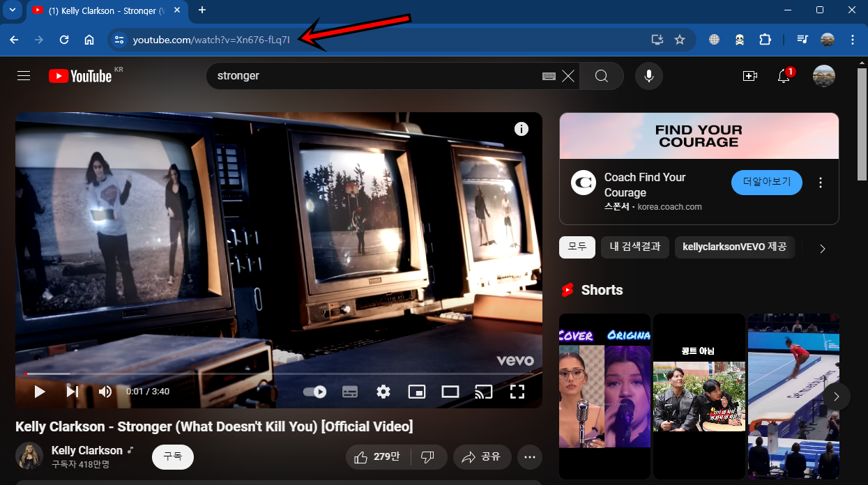Image resolution: width=868 pixels, height=485 pixels.
Task: Open tab search dropdown
Action: click(12, 10)
